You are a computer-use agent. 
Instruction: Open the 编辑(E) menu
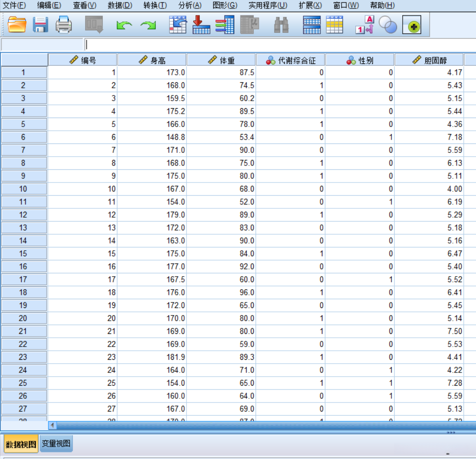[x=49, y=5]
